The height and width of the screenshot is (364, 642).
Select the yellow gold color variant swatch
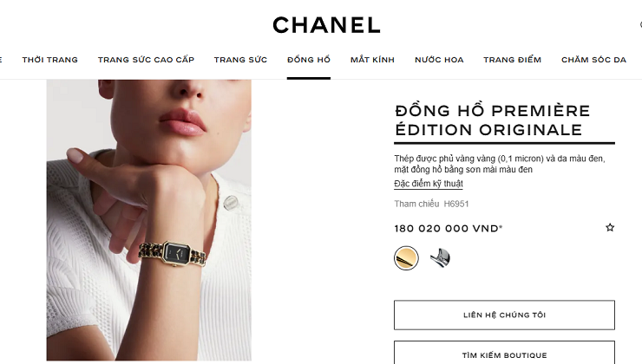[x=406, y=258]
